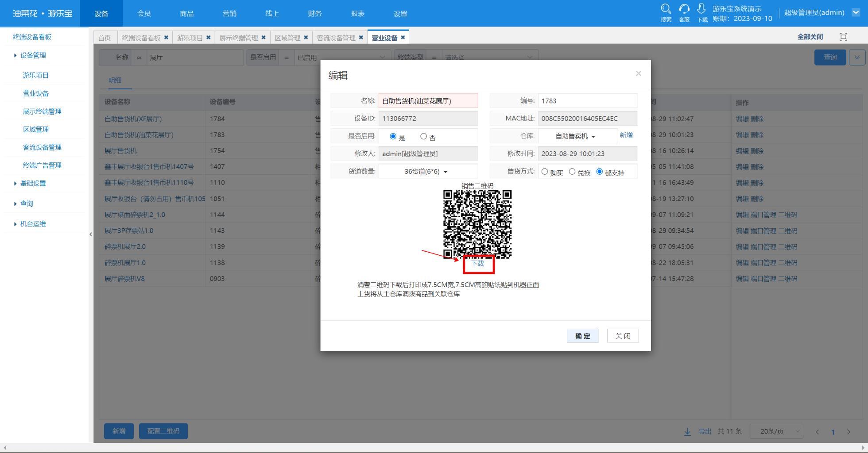Open the admin account dropdown arrow
This screenshot has width=868, height=453.
tap(856, 12)
